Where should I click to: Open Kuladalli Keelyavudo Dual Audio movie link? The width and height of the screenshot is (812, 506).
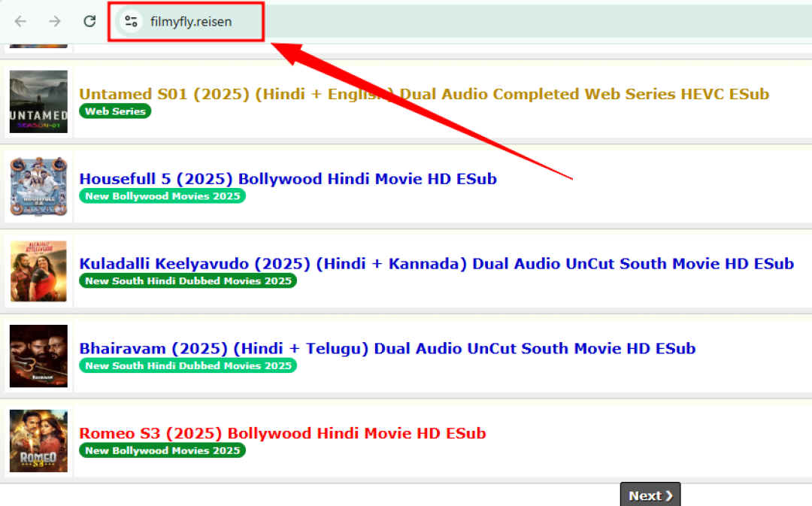(436, 264)
